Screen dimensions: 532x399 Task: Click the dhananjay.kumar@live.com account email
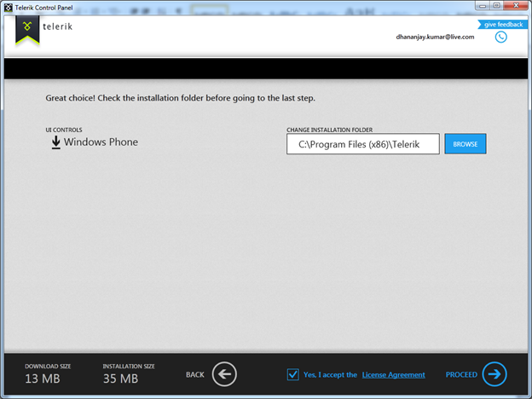coord(435,37)
